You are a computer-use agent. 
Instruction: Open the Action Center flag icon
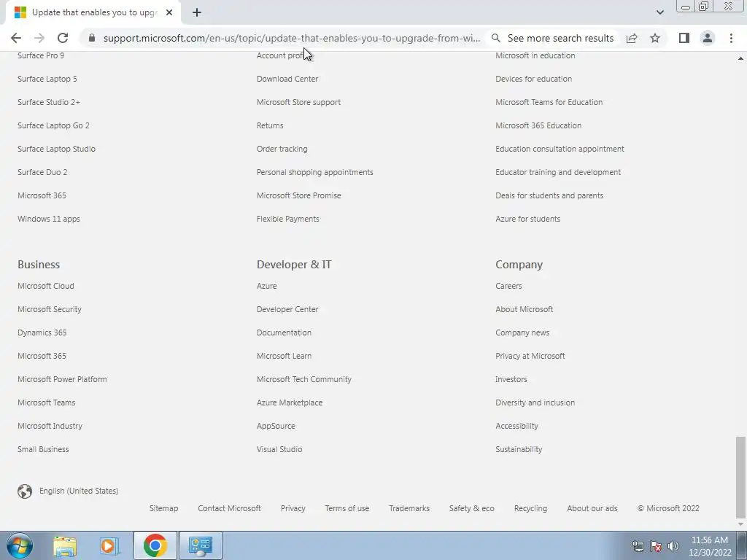click(x=656, y=546)
